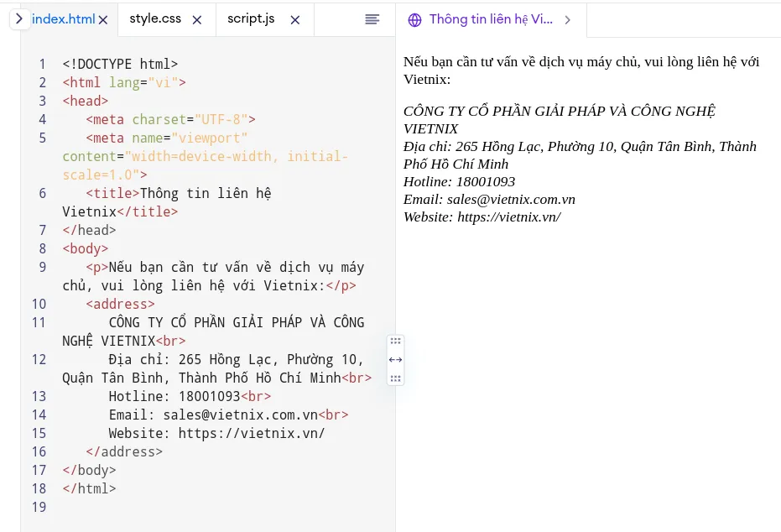Click the globe icon on the preview tab
This screenshot has width=781, height=532.
(x=414, y=19)
